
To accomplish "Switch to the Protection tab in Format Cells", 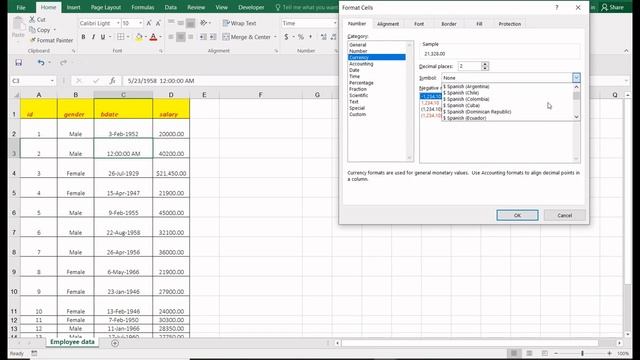I will (509, 24).
